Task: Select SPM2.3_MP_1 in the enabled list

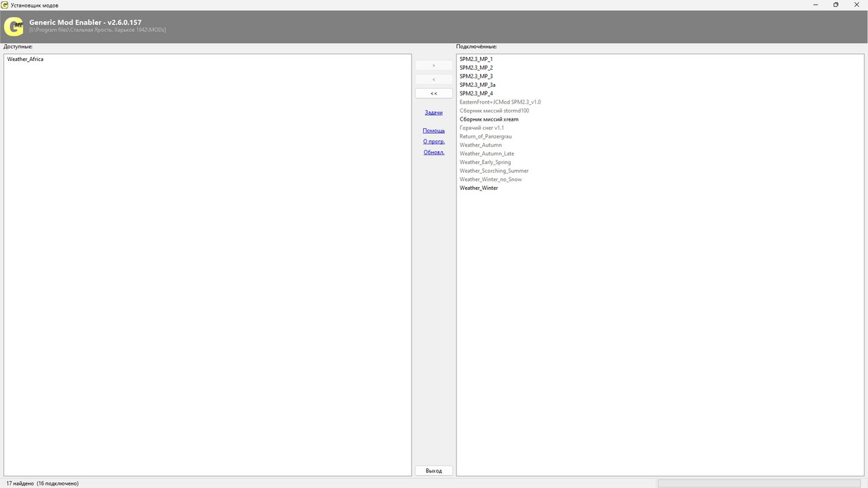Action: click(x=476, y=59)
